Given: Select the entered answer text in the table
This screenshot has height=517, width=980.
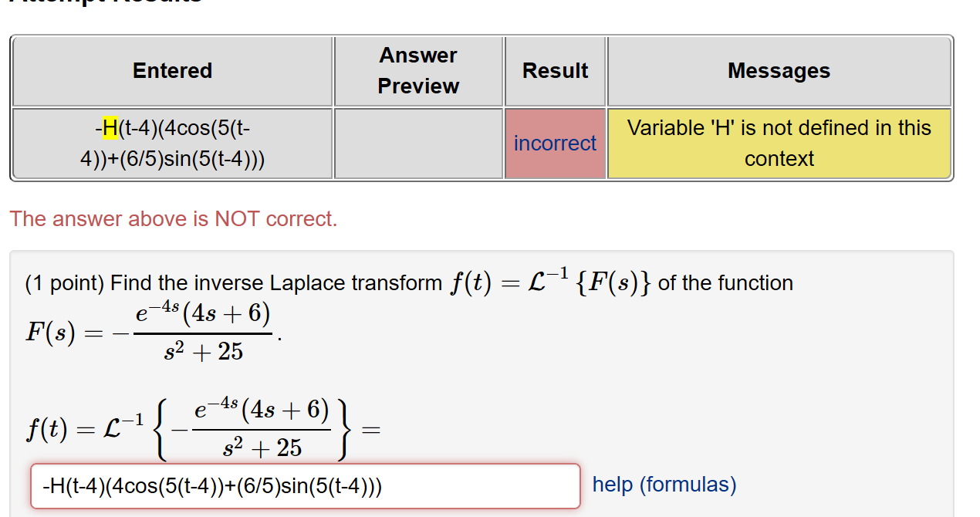Looking at the screenshot, I should pos(171,144).
